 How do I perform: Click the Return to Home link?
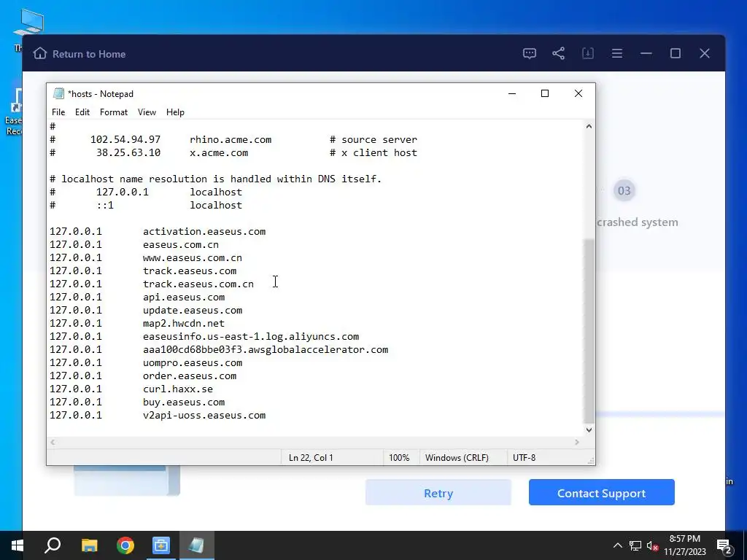(89, 54)
